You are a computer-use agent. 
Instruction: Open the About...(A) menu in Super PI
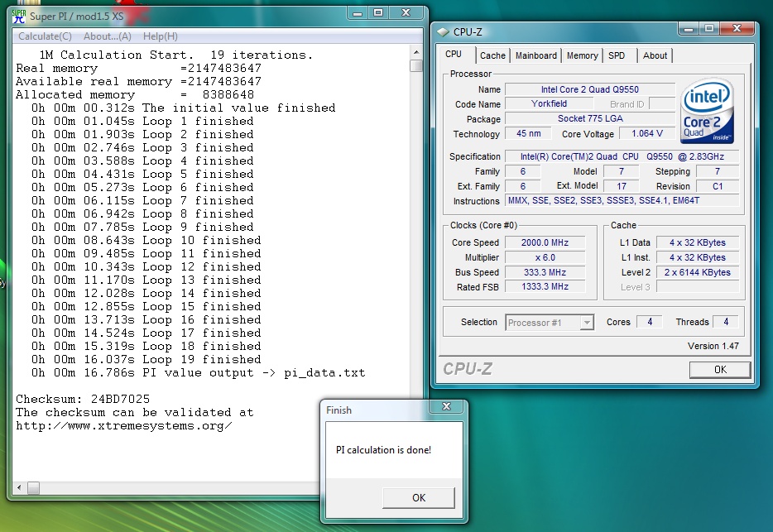(108, 36)
